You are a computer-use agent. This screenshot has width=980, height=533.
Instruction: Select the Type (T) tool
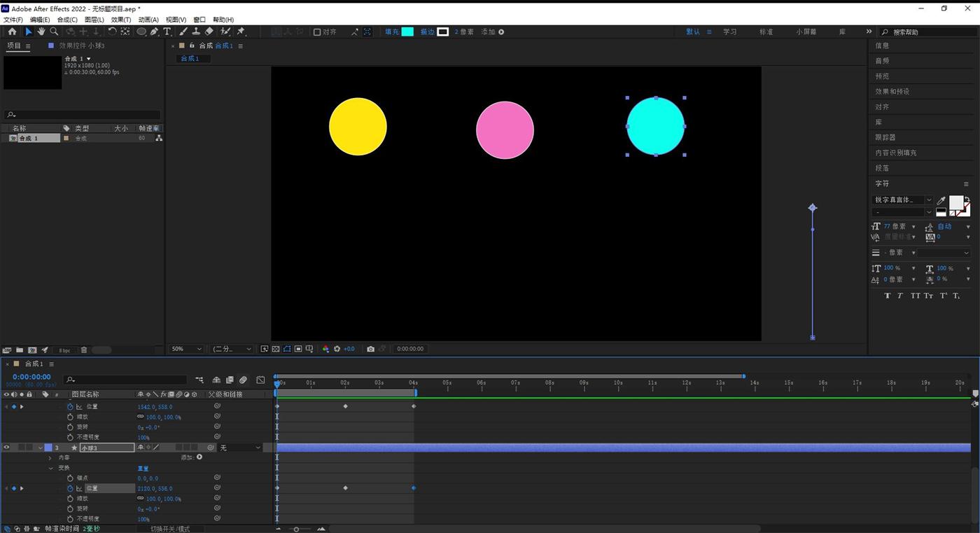[167, 32]
